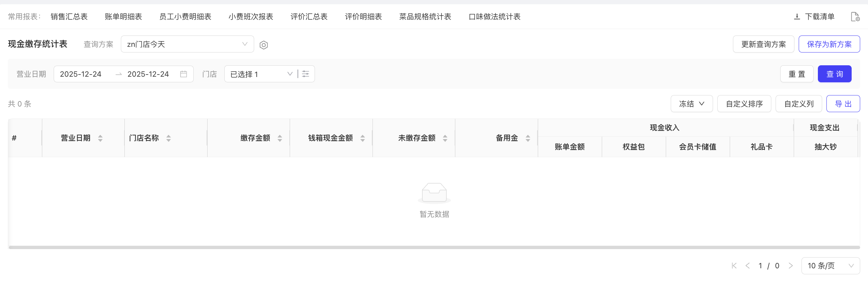The height and width of the screenshot is (286, 868).
Task: Go to next page arrow
Action: [x=791, y=266]
